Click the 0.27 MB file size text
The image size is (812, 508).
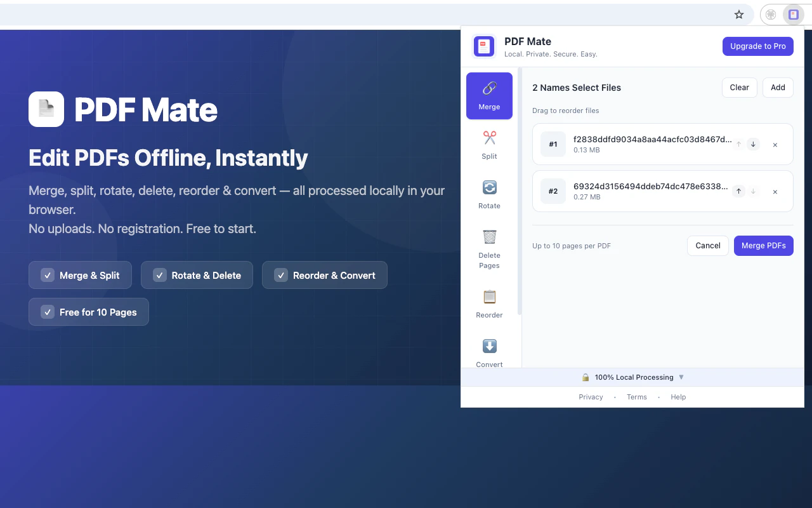click(587, 197)
